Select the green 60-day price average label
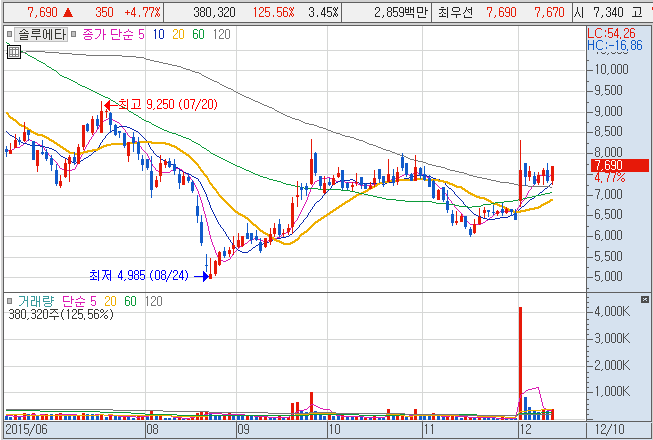Image resolution: width=653 pixels, height=440 pixels. click(x=198, y=35)
